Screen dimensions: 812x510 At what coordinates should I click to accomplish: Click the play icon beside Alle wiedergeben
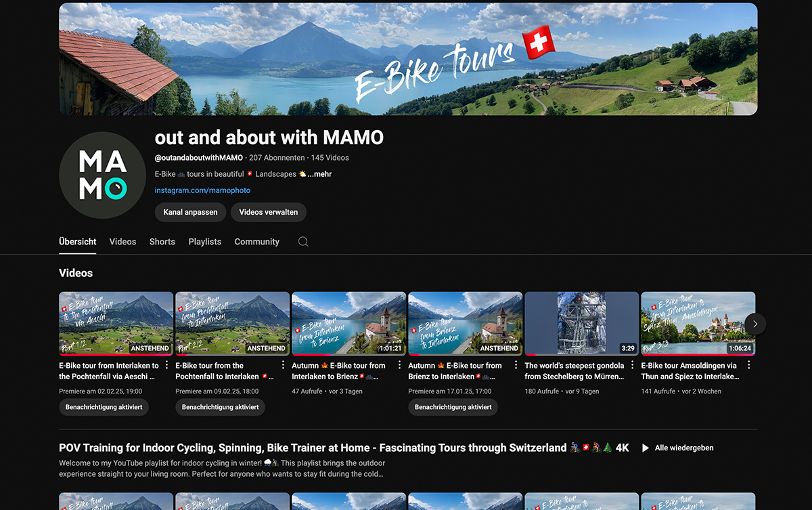click(645, 448)
